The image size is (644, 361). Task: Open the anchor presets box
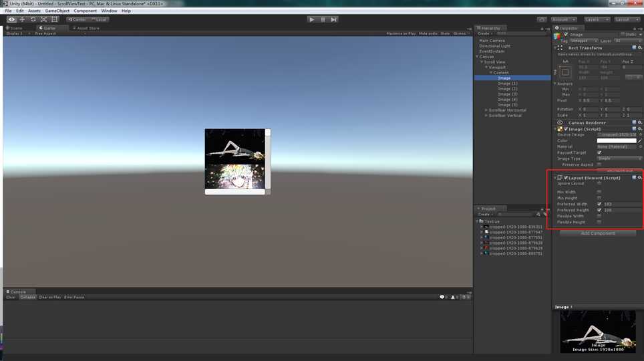click(x=565, y=72)
